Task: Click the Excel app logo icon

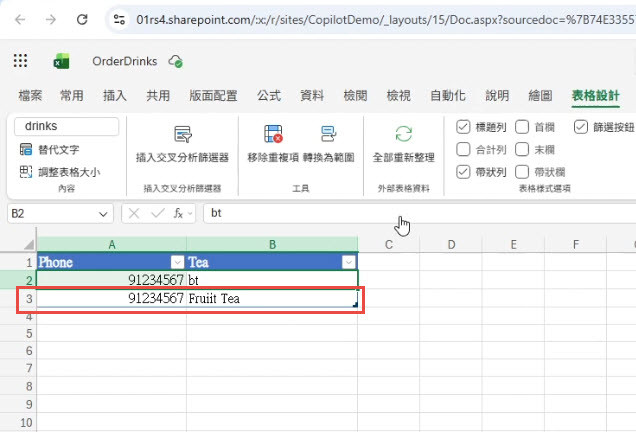Action: [61, 61]
